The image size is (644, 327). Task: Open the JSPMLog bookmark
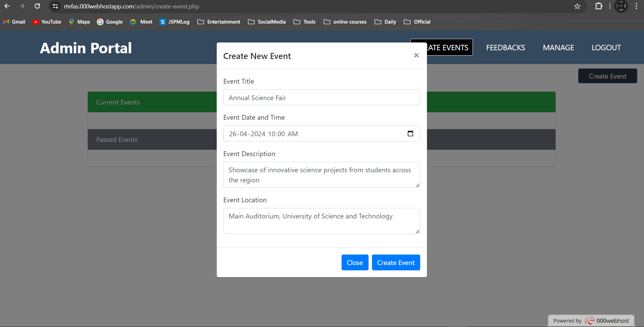tap(175, 22)
